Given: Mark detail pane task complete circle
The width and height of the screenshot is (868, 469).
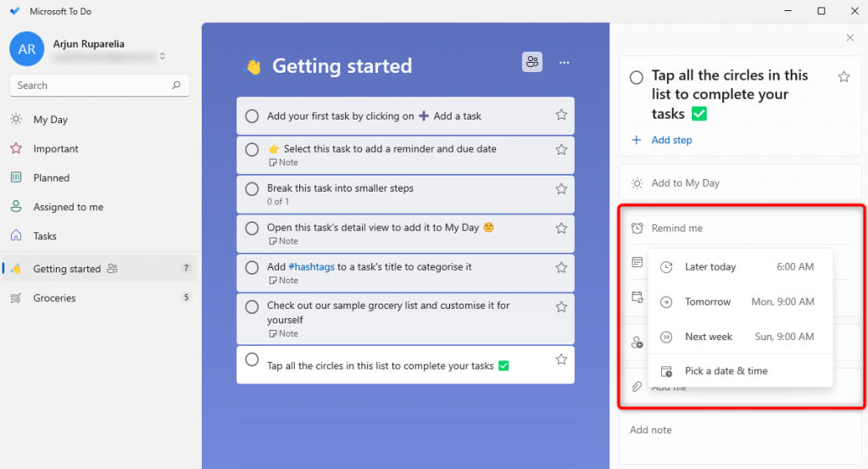Looking at the screenshot, I should (x=637, y=77).
